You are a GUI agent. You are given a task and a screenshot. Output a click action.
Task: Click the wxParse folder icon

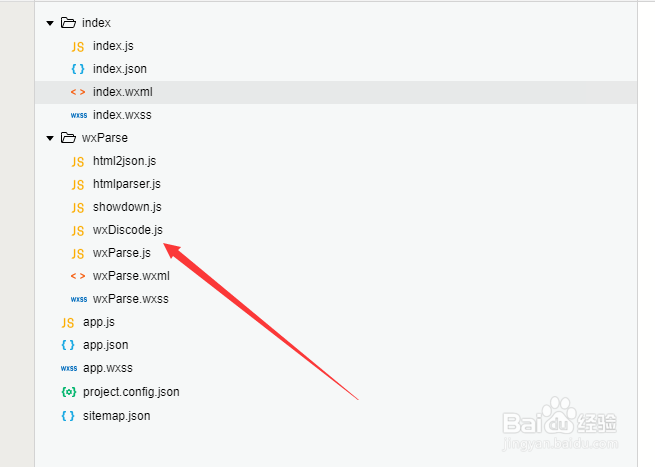click(x=68, y=137)
